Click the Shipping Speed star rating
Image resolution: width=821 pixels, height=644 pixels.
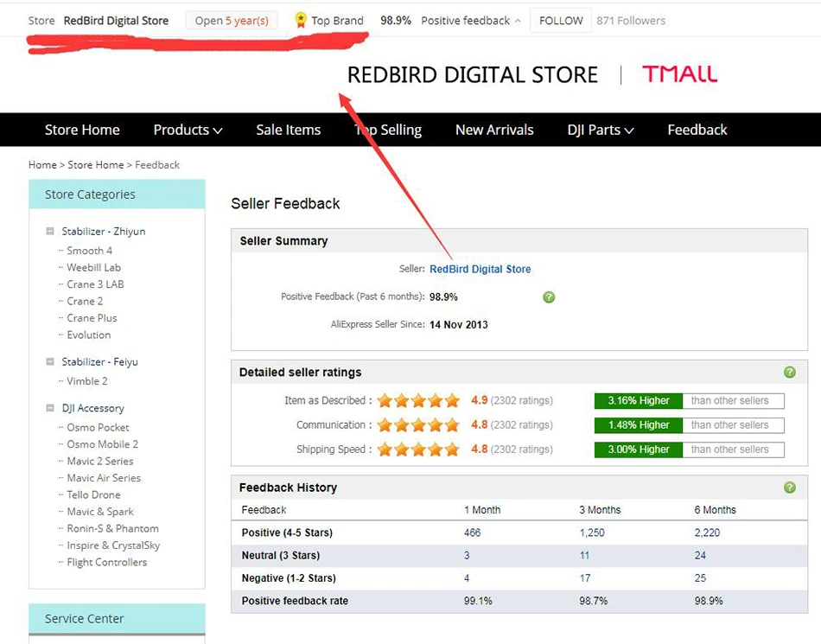tap(418, 450)
